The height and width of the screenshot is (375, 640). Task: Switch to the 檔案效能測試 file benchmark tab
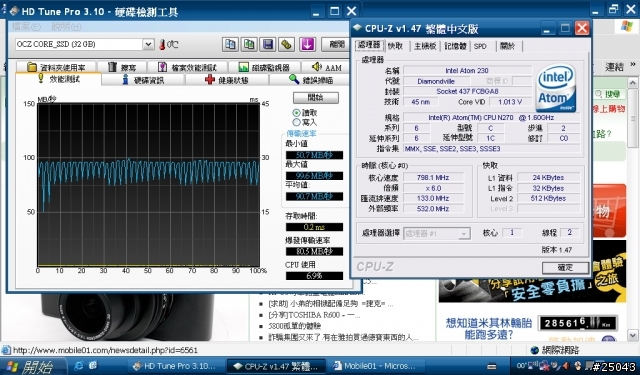coord(188,67)
